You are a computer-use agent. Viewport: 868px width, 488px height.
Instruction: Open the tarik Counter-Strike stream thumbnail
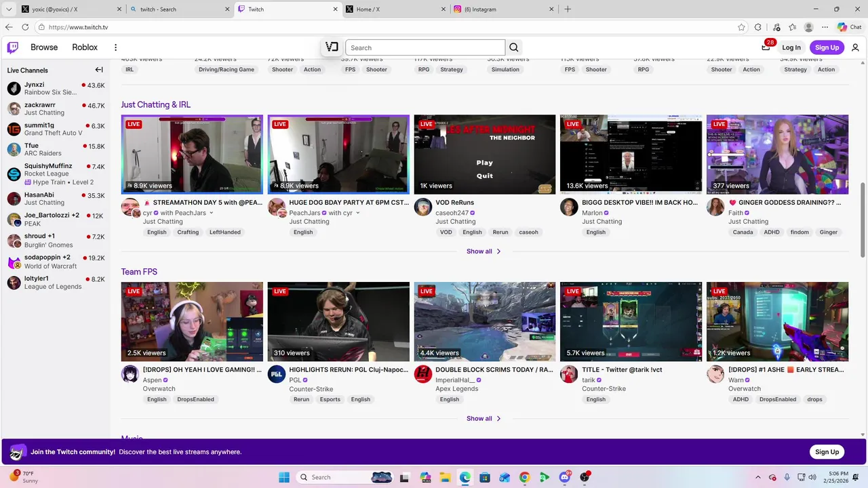pos(631,322)
